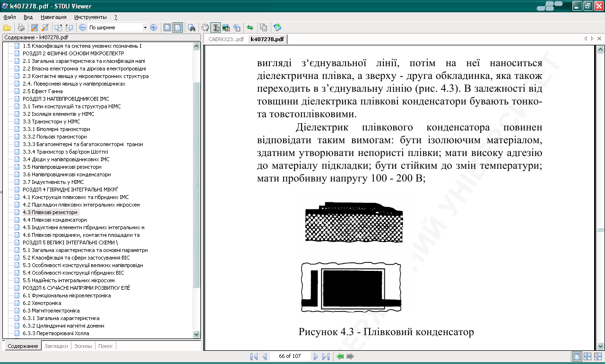Viewport: 605px width, 364px height.
Task: Select single page layout icon
Action: pyautogui.click(x=577, y=356)
